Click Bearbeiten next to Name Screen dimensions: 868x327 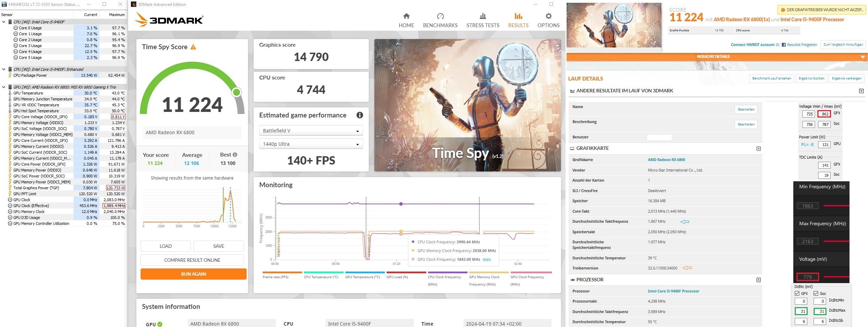[746, 109]
